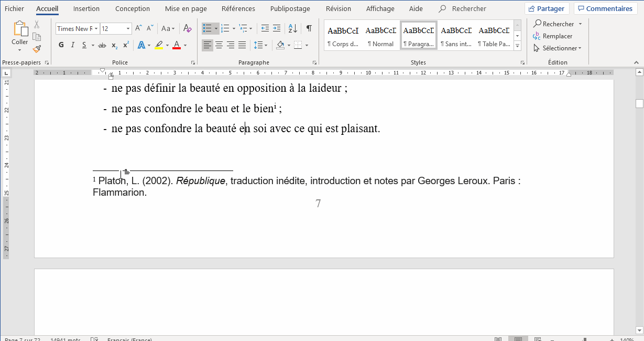Activate the format painter brush
The height and width of the screenshot is (341, 644).
click(37, 49)
